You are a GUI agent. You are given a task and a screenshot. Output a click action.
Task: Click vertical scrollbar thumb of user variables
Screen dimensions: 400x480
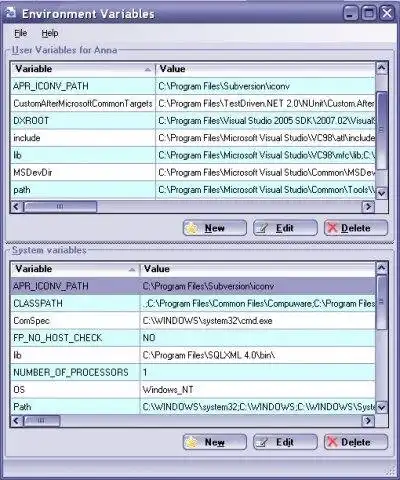click(x=382, y=131)
